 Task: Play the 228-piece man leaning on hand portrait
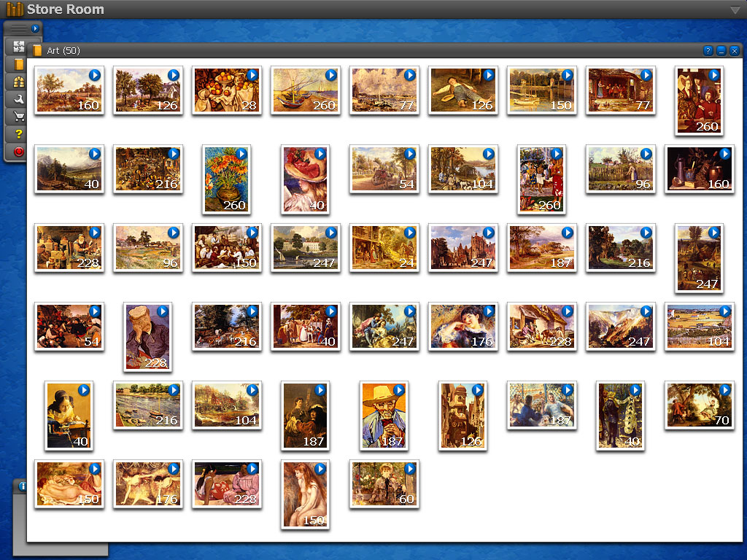pos(163,311)
